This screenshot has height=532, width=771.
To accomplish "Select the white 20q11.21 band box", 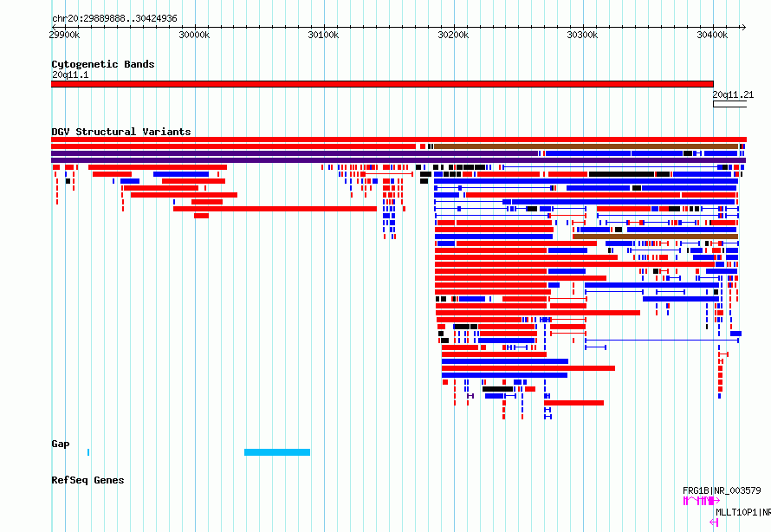I will 729,104.
